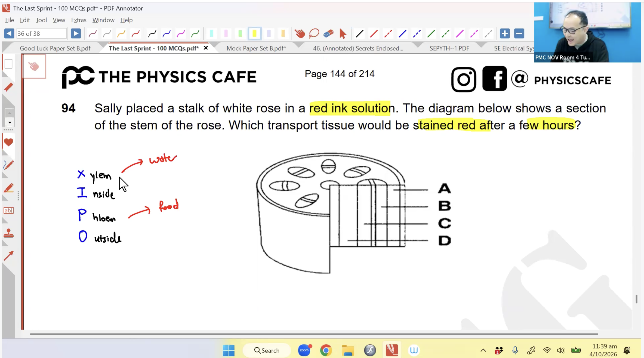Screen dimensions: 644x358
Task: Select the stamp tool in sidebar
Action: click(x=8, y=233)
